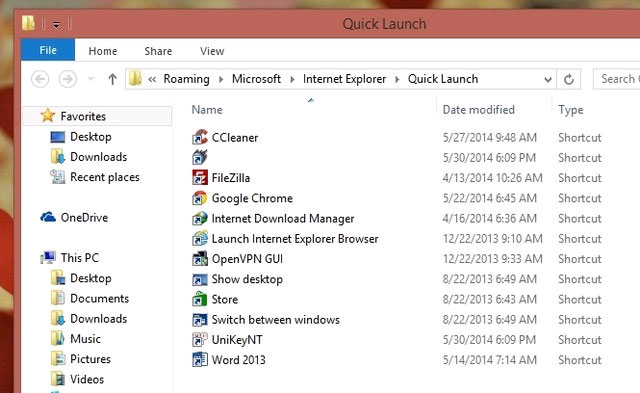Click the date 8/22/2013 6:43 AM
The image size is (640, 393).
(489, 299)
